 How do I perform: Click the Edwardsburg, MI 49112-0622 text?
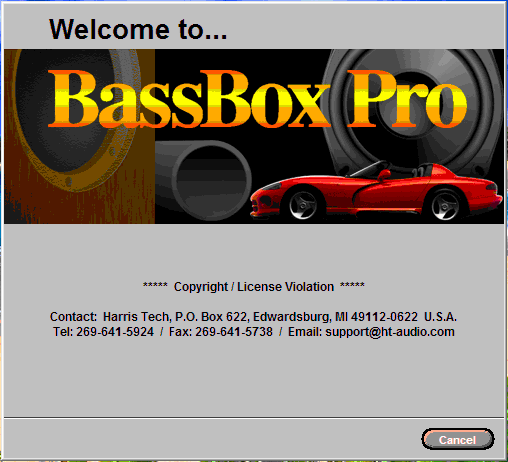335,317
